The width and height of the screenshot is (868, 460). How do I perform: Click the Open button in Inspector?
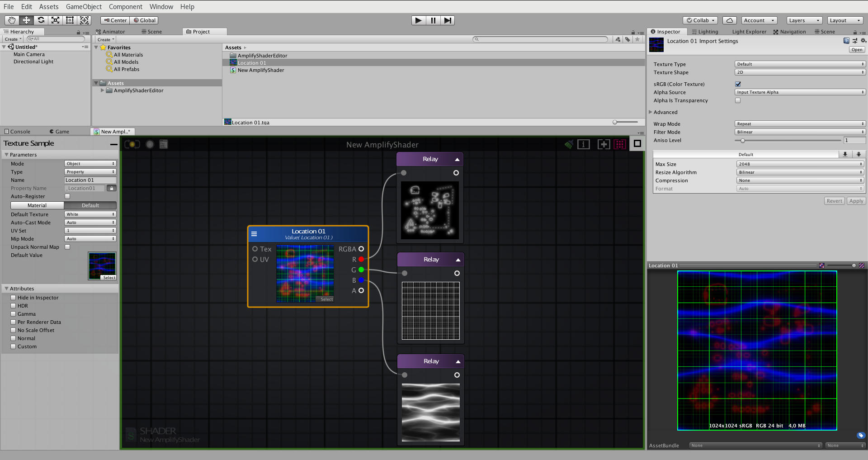tap(857, 50)
